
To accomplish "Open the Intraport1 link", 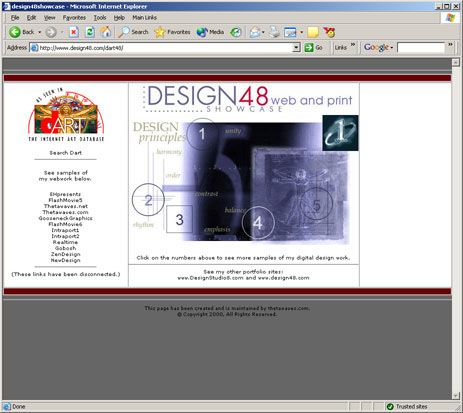I will click(65, 230).
